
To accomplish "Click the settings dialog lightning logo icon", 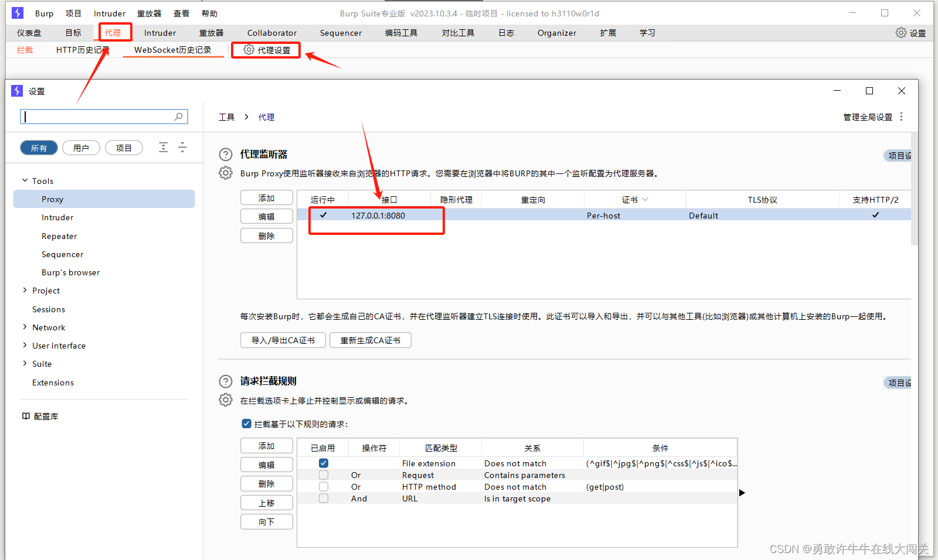I will click(x=17, y=91).
